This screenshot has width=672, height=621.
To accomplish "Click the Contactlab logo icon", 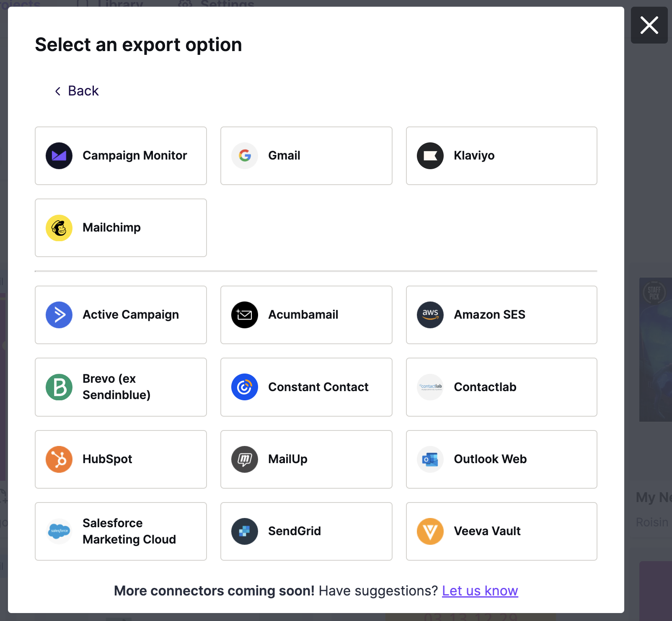I will point(430,387).
